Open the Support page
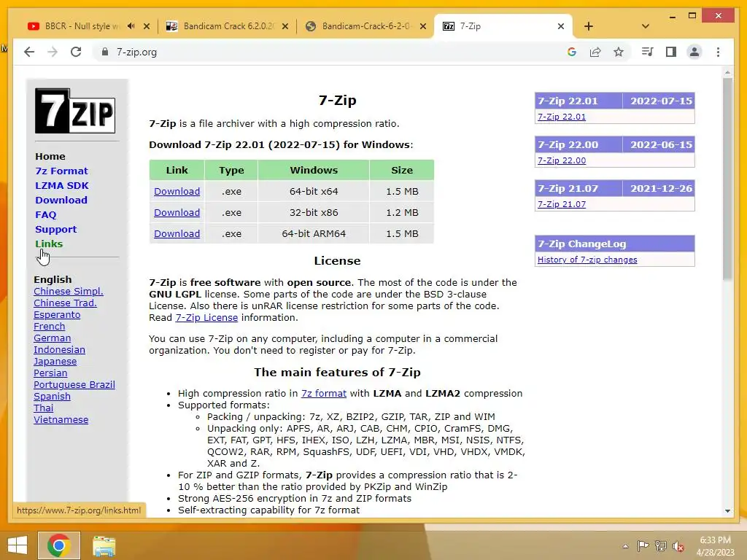This screenshot has width=747, height=560. [55, 229]
